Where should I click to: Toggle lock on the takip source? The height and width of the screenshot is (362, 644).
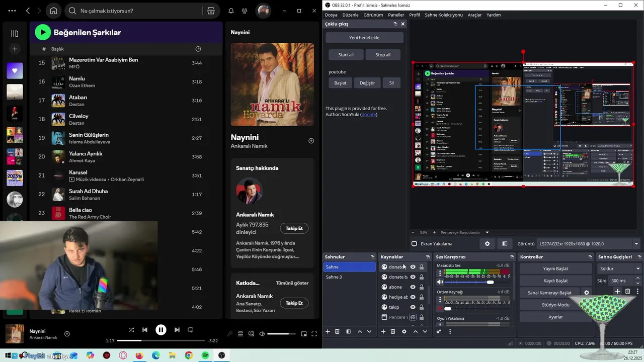(422, 307)
